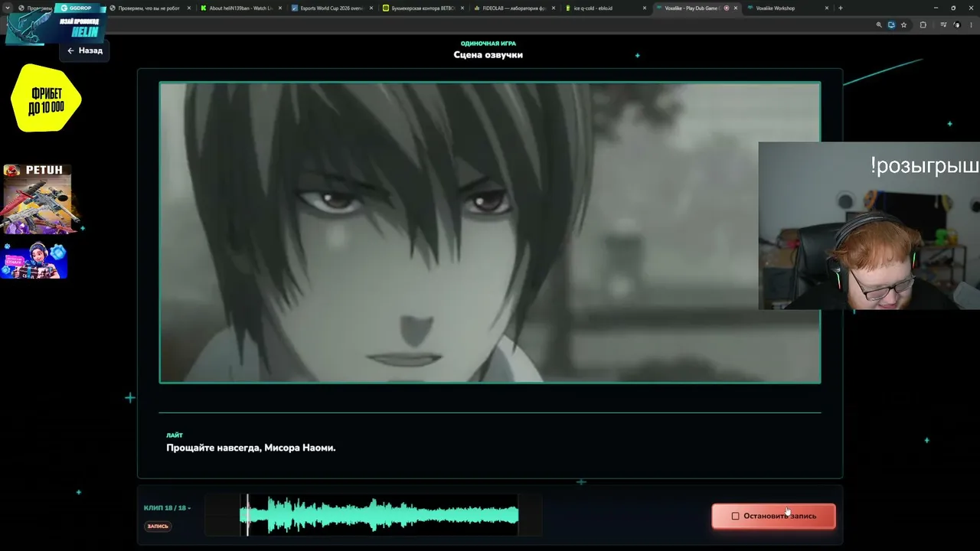The width and height of the screenshot is (980, 551).
Task: Close the Esports World Cup 2026 tab
Action: [371, 8]
